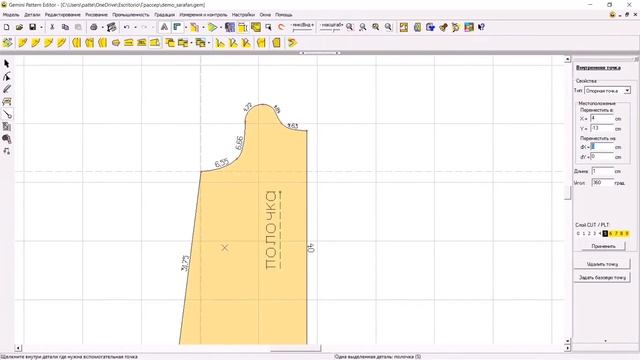Click the Удалить точку button
Image resolution: width=640 pixels, height=360 pixels.
pyautogui.click(x=602, y=264)
